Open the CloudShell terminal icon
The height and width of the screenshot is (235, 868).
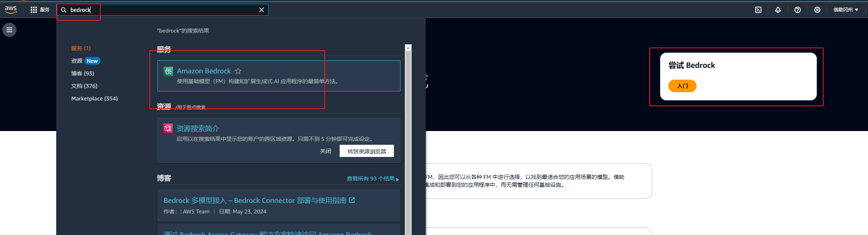tap(758, 10)
